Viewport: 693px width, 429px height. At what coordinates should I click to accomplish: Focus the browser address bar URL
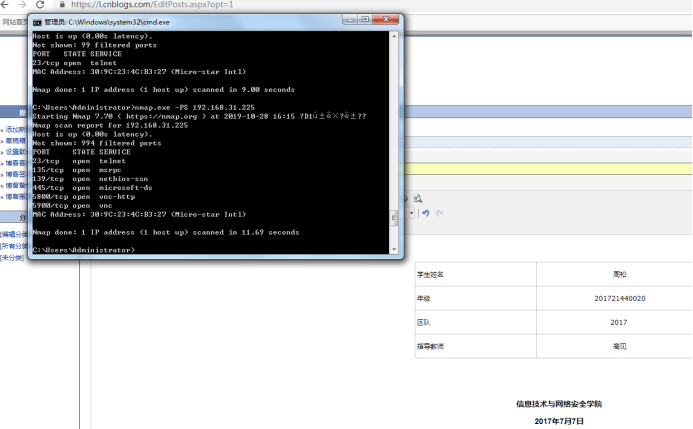[x=152, y=4]
